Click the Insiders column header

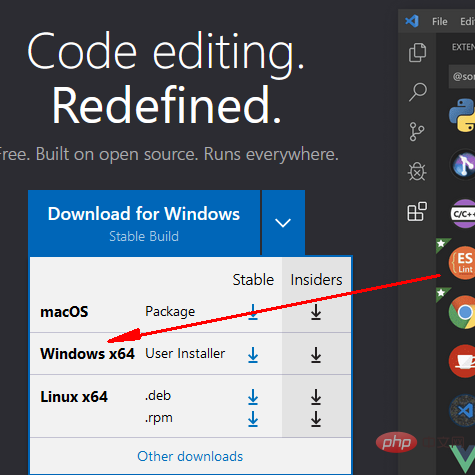(x=316, y=280)
